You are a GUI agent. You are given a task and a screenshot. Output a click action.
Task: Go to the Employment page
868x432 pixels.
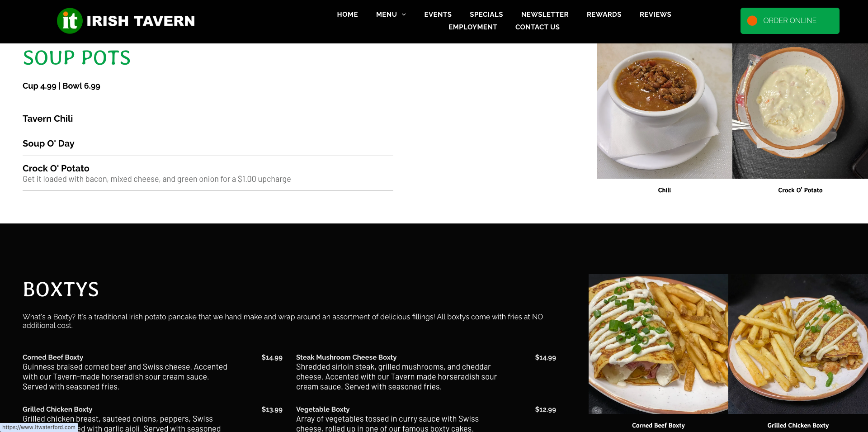472,27
